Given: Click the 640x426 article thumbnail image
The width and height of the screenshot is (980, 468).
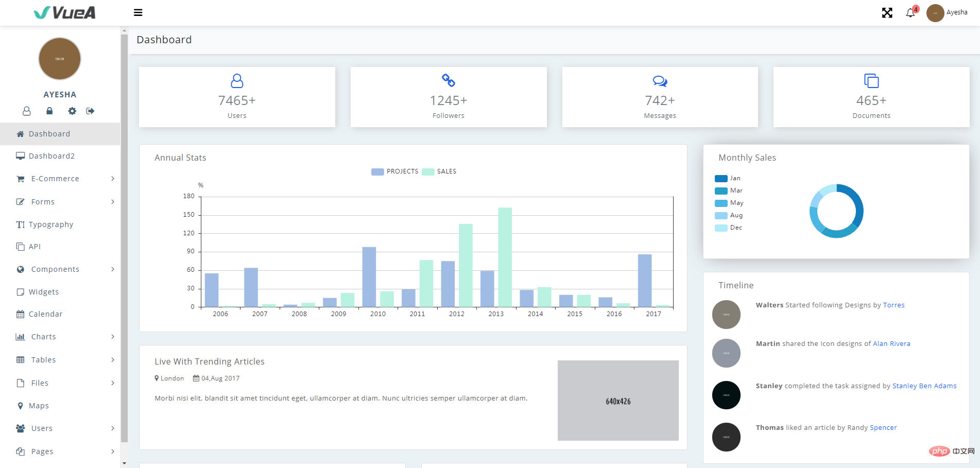Looking at the screenshot, I should 618,401.
